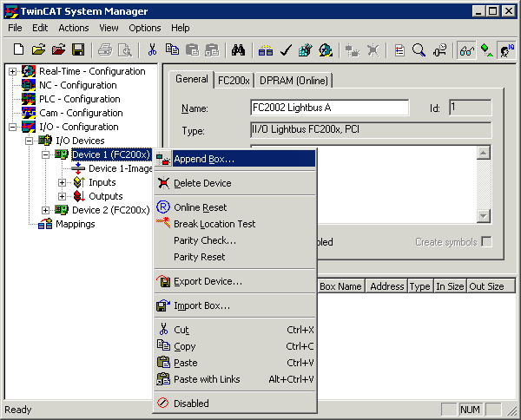Expand the Outputs tree node
This screenshot has height=420, width=521.
[62, 197]
